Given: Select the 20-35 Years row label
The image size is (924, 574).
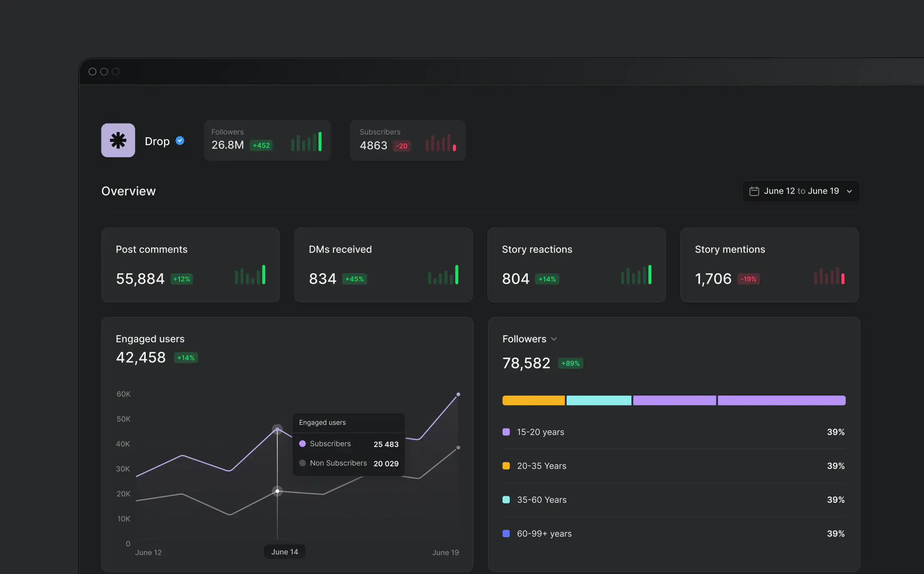Looking at the screenshot, I should (541, 466).
